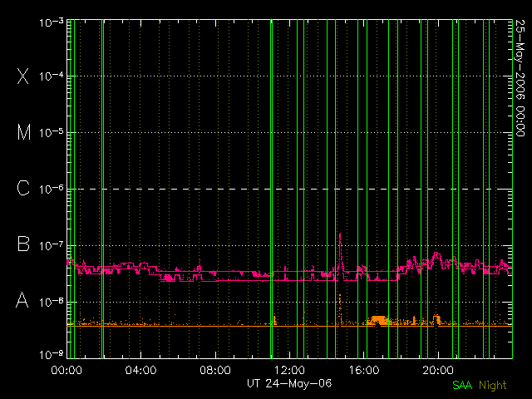Click the Night legend label

pos(493,386)
